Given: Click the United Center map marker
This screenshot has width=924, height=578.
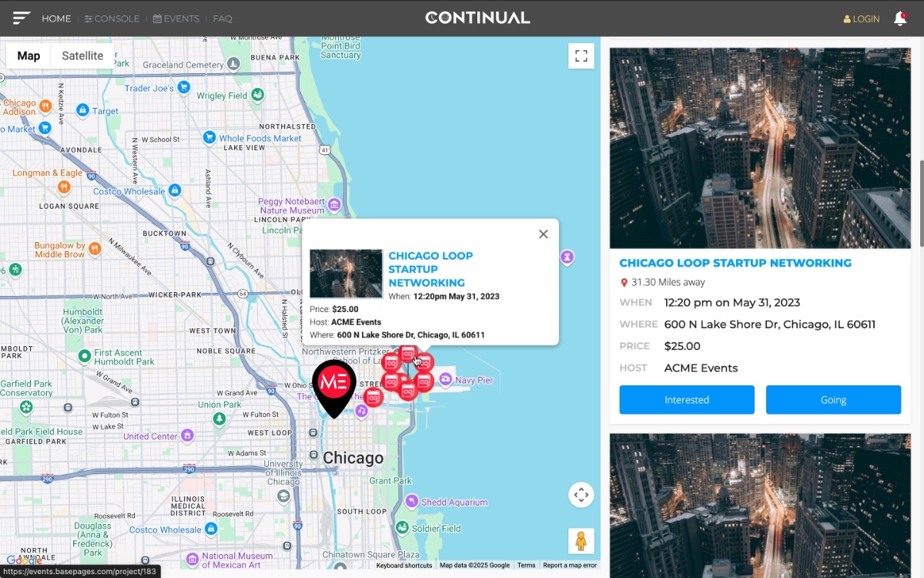Looking at the screenshot, I should coord(186,436).
